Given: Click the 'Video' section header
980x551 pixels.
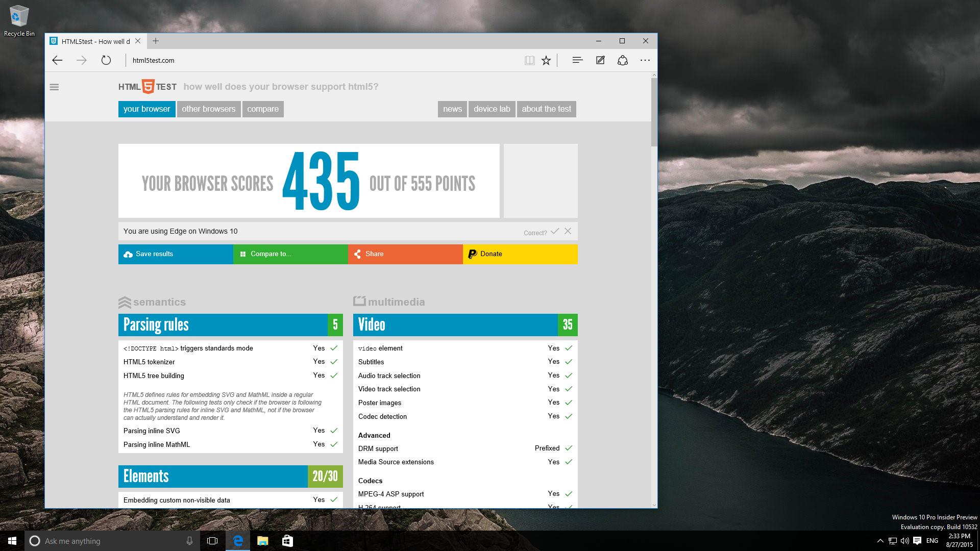Looking at the screenshot, I should click(x=465, y=325).
